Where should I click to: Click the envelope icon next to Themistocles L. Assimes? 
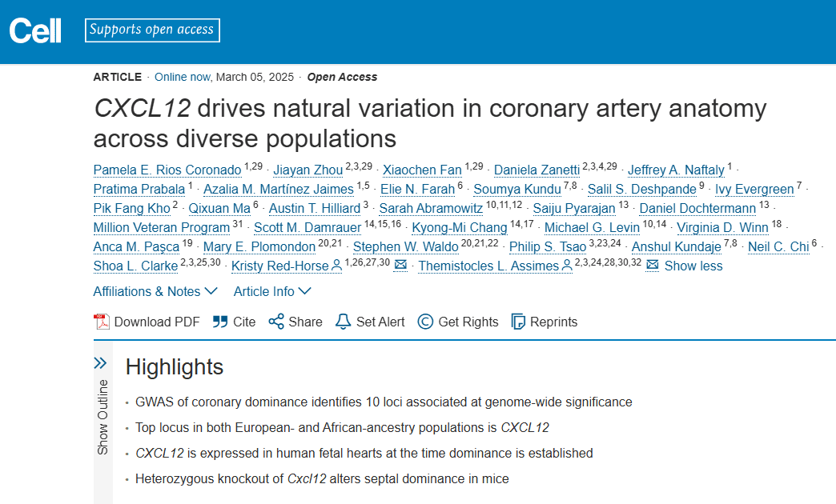pyautogui.click(x=652, y=265)
